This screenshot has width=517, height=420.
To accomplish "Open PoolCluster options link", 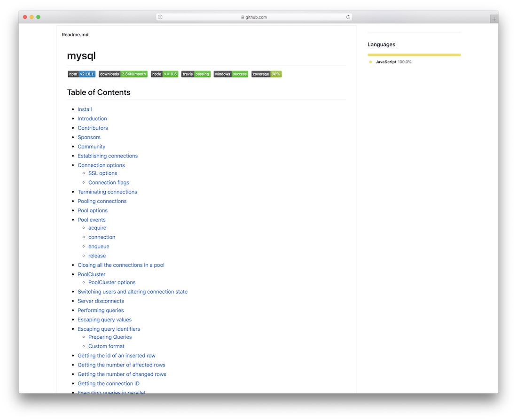I will click(112, 282).
